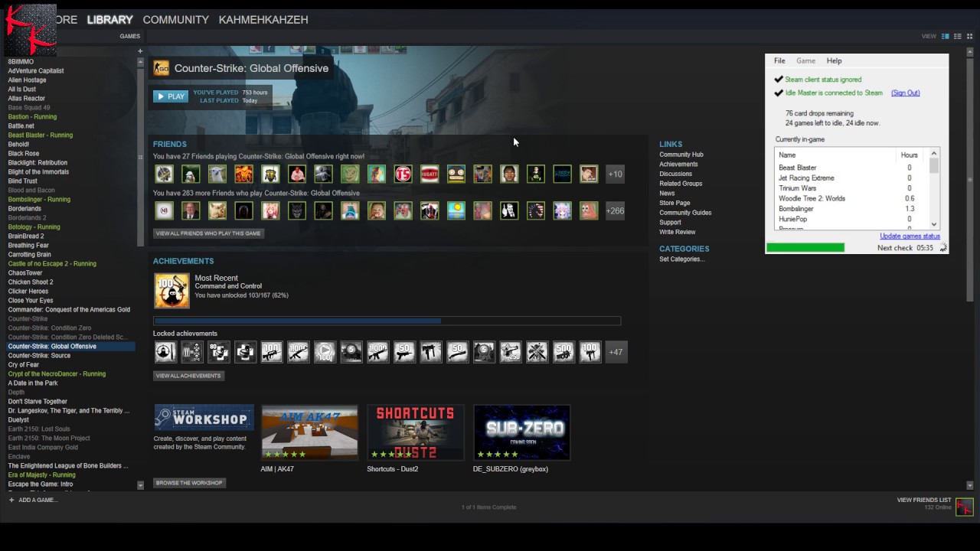The height and width of the screenshot is (551, 980).
Task: Click Hours column header in Idle Master
Action: coord(909,155)
